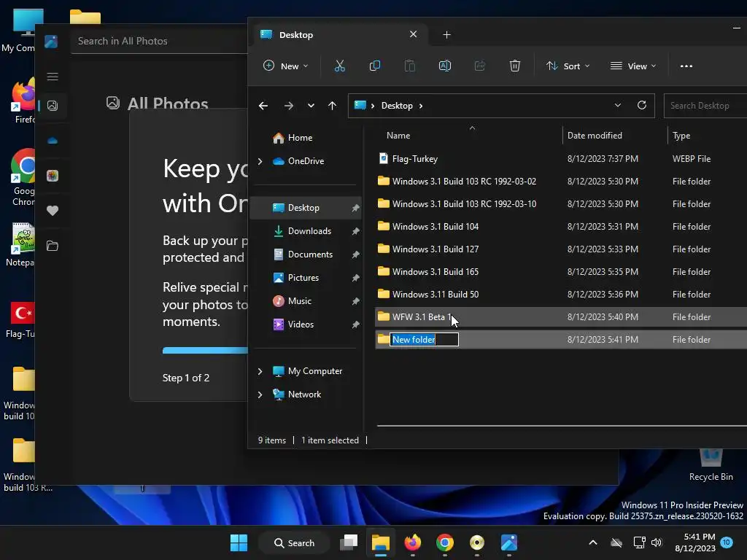Open Favorites heart icon in Photos sidebar
This screenshot has height=560, width=747.
tap(53, 211)
